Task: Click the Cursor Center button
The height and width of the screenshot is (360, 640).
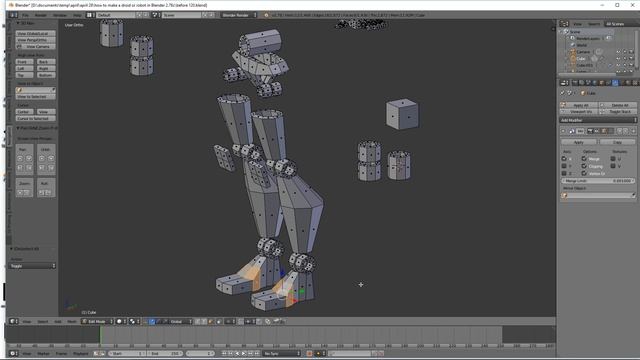Action: [x=24, y=112]
